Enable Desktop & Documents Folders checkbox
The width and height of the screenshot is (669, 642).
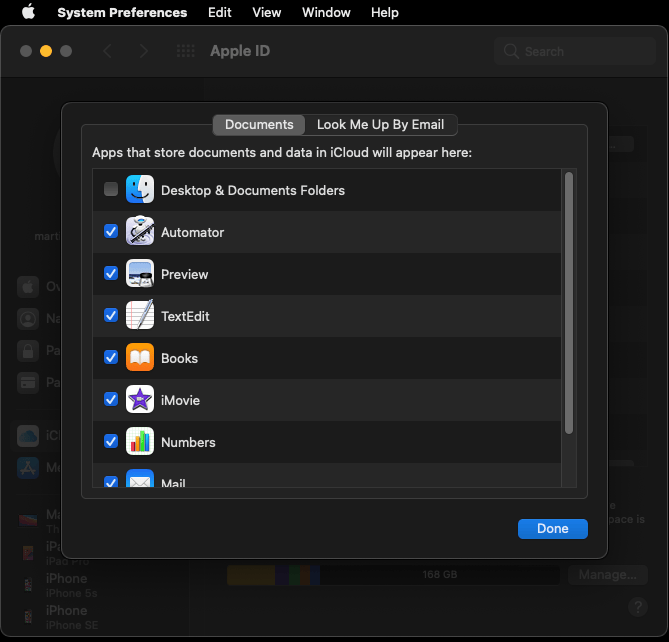coord(111,189)
